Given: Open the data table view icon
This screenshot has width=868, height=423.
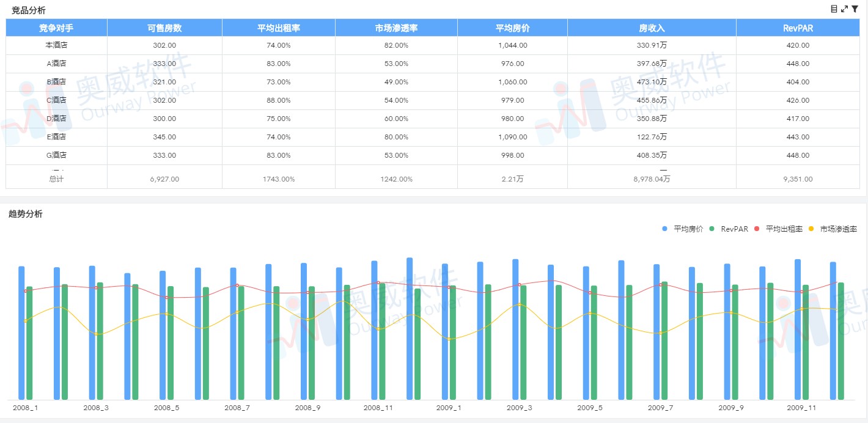Looking at the screenshot, I should click(834, 9).
